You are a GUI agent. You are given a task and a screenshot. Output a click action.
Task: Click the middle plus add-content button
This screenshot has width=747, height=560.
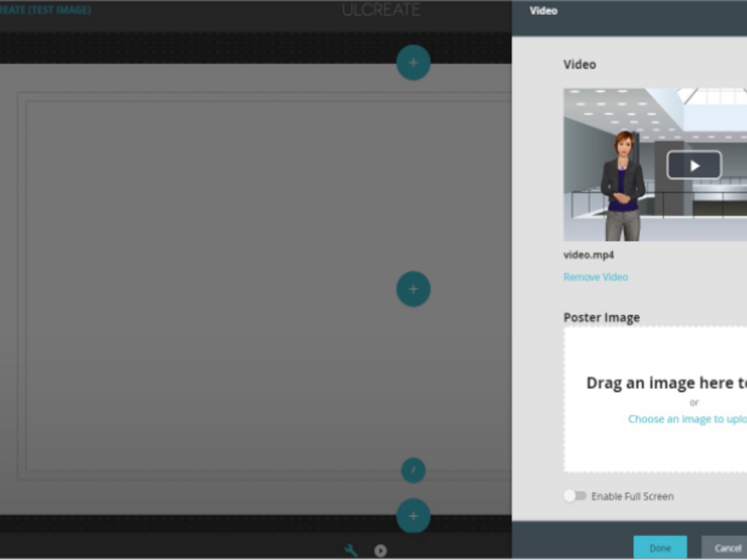point(413,289)
